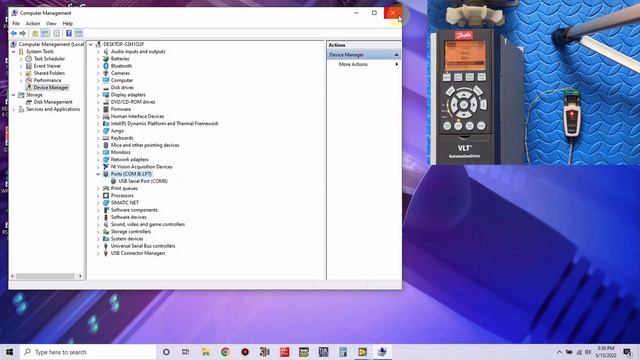
Task: Click the blue Help toolbar icon
Action: pyautogui.click(x=69, y=33)
